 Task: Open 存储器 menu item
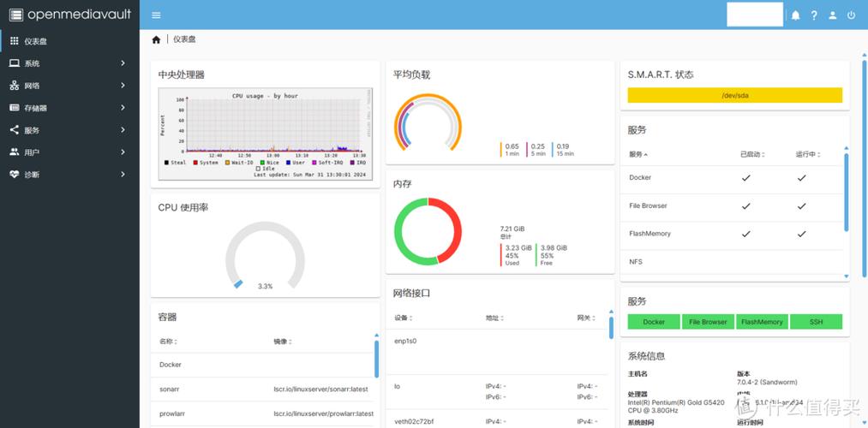pyautogui.click(x=69, y=108)
